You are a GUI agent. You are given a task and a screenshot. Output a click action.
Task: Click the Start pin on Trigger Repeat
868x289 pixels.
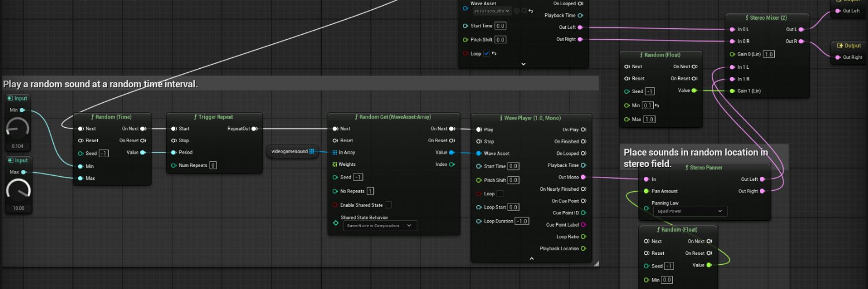174,128
